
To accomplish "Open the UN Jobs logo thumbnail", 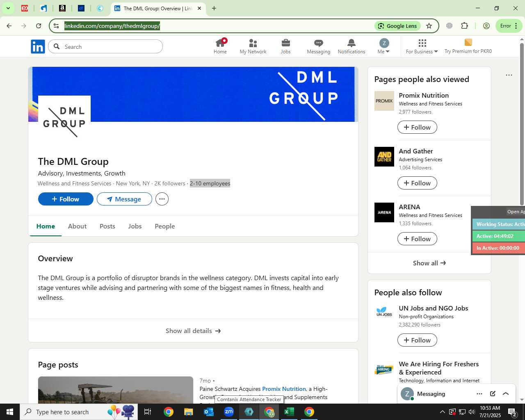I will coord(384,313).
